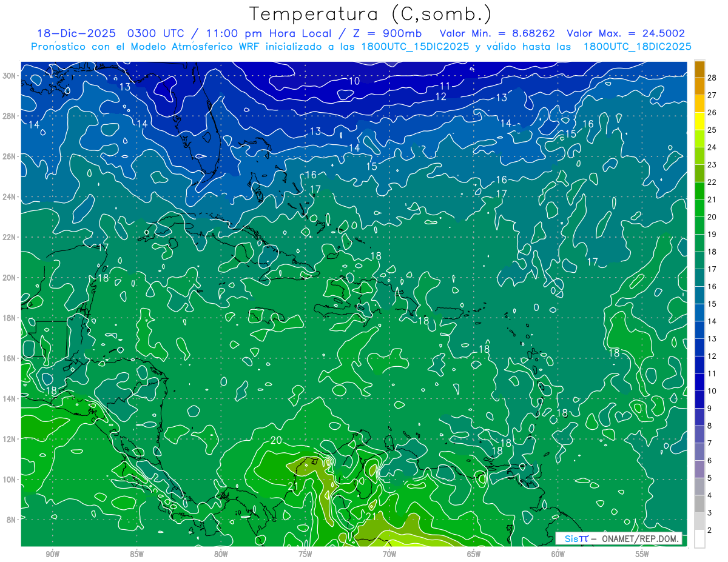Click the bright yellow swatch in colorbar
The image size is (728, 562).
(699, 121)
